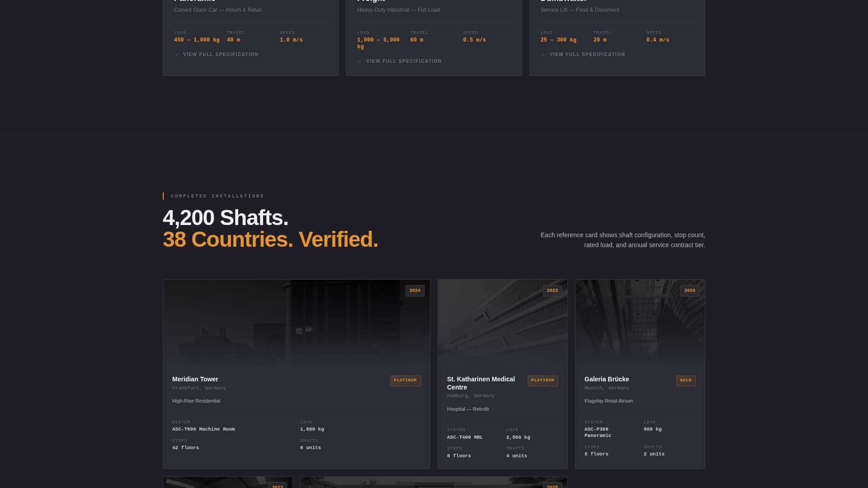Click the chevron icon beside Freight specification

point(360,61)
